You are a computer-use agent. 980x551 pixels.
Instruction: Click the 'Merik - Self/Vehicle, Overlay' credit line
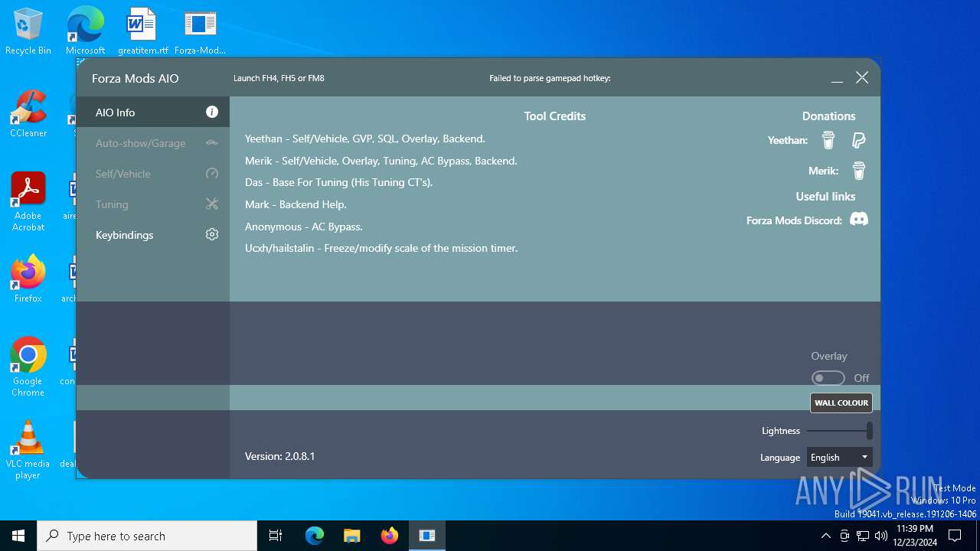pos(381,161)
